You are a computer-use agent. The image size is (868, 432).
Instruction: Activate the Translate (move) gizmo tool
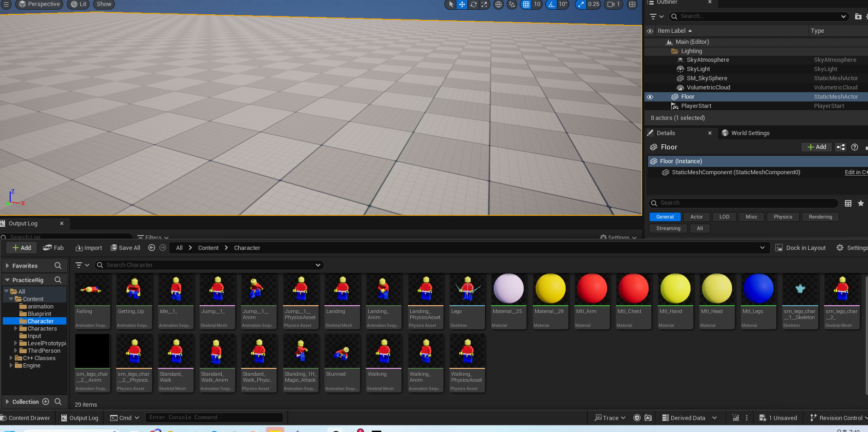pos(462,4)
